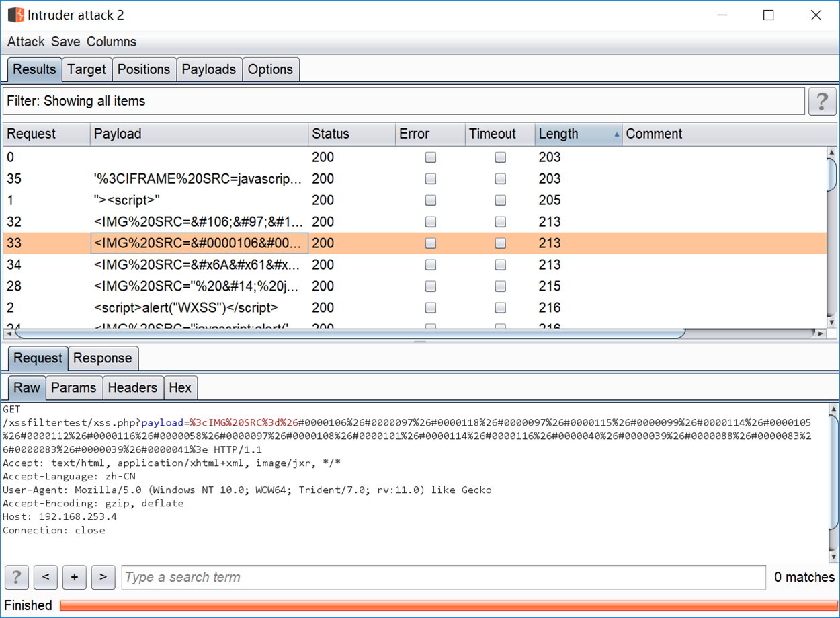The height and width of the screenshot is (618, 840).
Task: Go to next search match with > button
Action: point(103,577)
